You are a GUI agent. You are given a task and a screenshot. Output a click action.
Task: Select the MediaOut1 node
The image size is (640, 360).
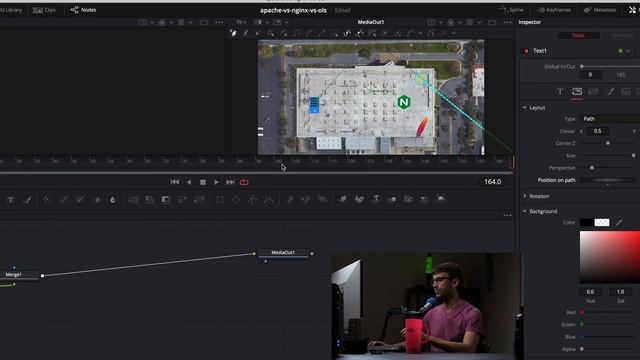(x=283, y=253)
